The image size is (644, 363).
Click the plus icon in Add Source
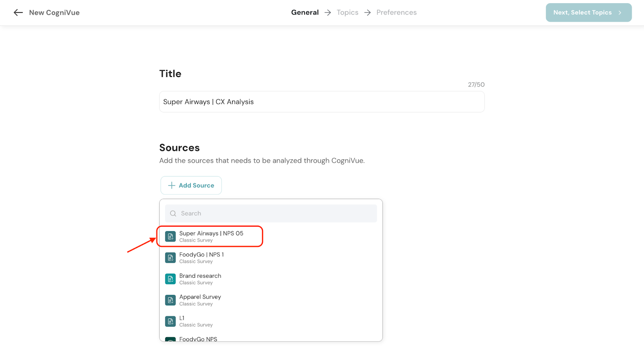point(172,186)
